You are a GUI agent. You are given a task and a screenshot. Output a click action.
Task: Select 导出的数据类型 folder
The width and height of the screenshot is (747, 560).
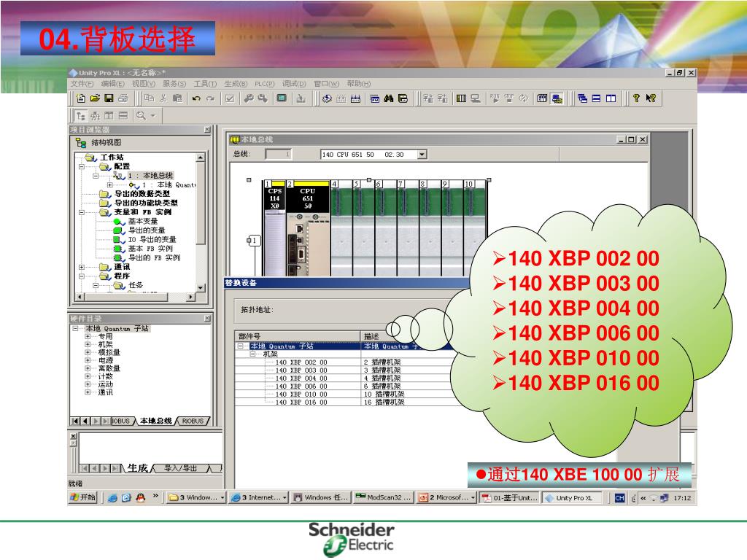[x=142, y=194]
